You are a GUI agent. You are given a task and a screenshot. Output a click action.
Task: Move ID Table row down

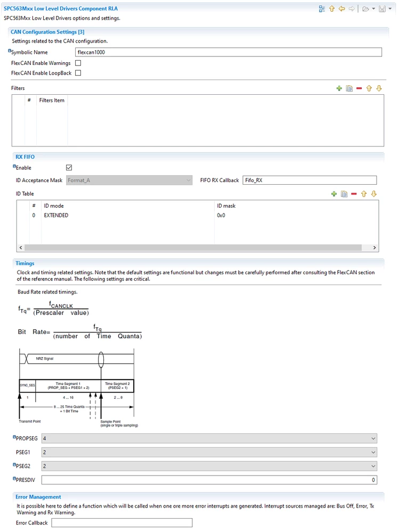point(374,194)
